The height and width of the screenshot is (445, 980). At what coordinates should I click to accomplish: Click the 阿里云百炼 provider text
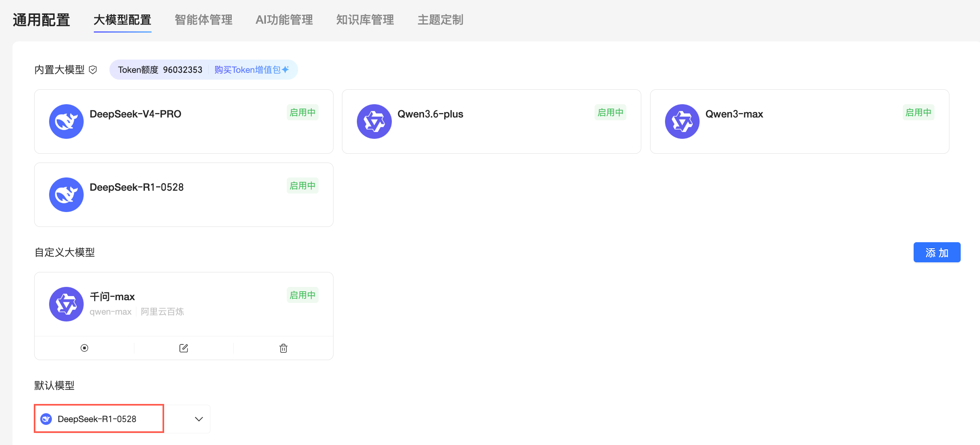point(163,312)
